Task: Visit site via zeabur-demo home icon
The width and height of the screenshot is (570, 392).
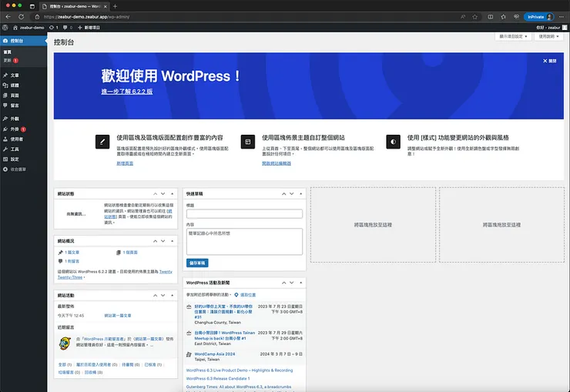Action: [x=15, y=27]
